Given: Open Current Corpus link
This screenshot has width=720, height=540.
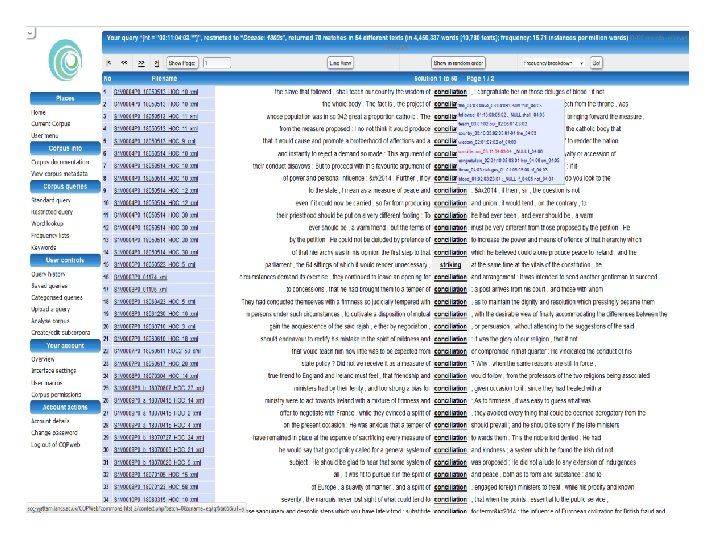Looking at the screenshot, I should [51, 124].
